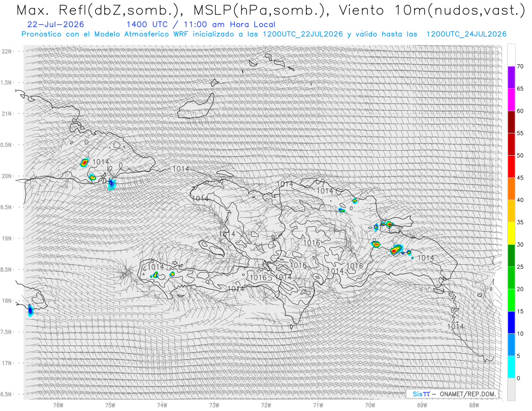This screenshot has width=532, height=411.
Task: Click the light blue 5–10 dBZ color segment
Action: tap(511, 344)
